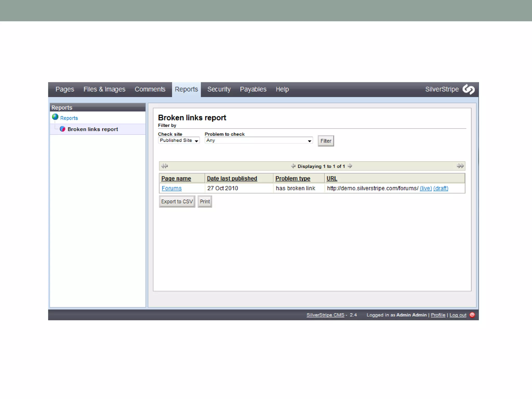This screenshot has width=532, height=399.
Task: Click the Reports globe icon in tree
Action: (55, 117)
